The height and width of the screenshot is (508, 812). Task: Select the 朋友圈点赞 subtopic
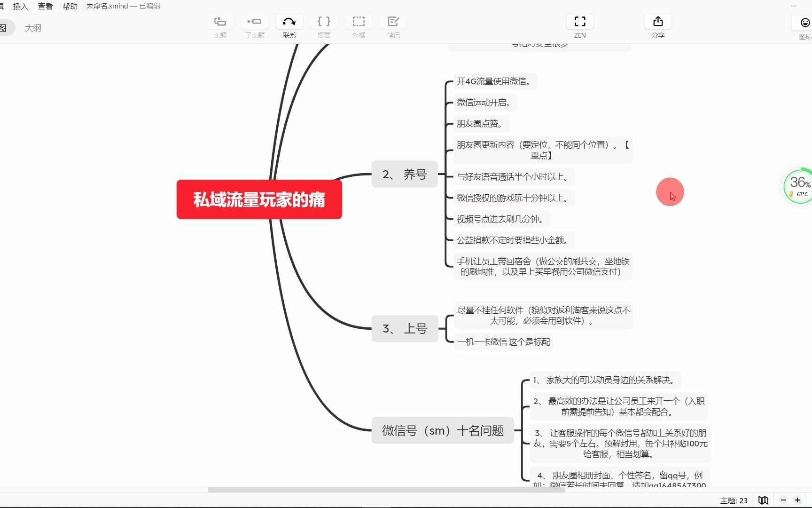click(481, 124)
